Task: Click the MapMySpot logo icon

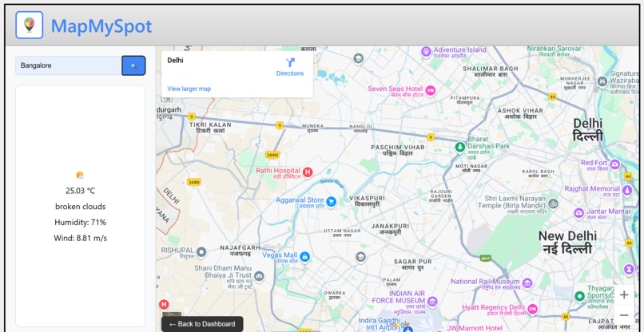Action: pos(29,25)
